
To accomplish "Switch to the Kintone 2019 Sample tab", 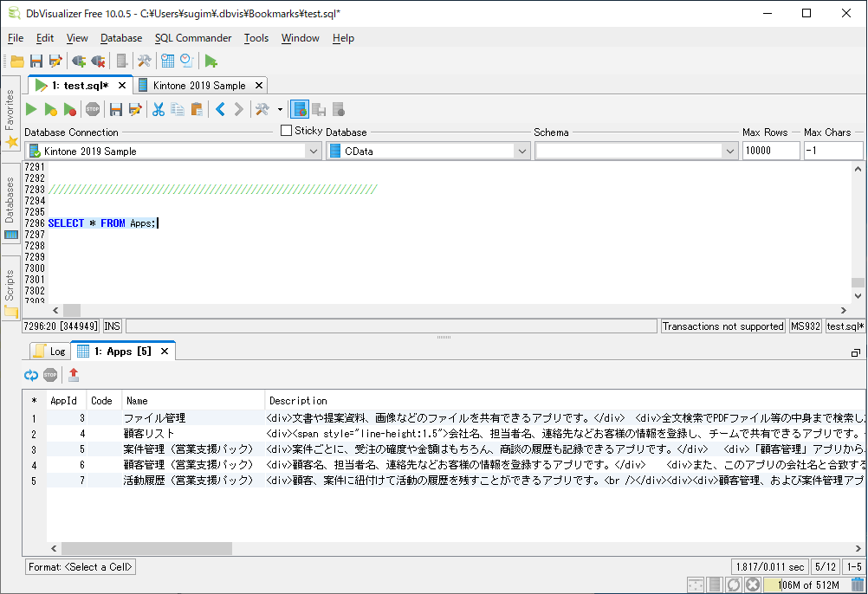I will click(198, 86).
